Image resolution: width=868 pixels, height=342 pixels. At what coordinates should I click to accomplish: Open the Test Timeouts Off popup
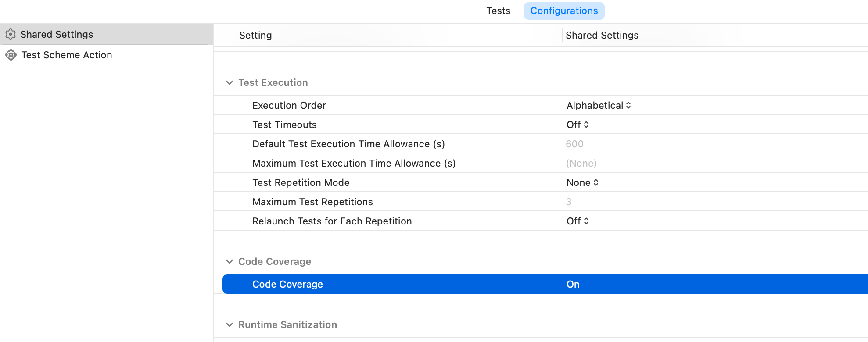pyautogui.click(x=577, y=125)
